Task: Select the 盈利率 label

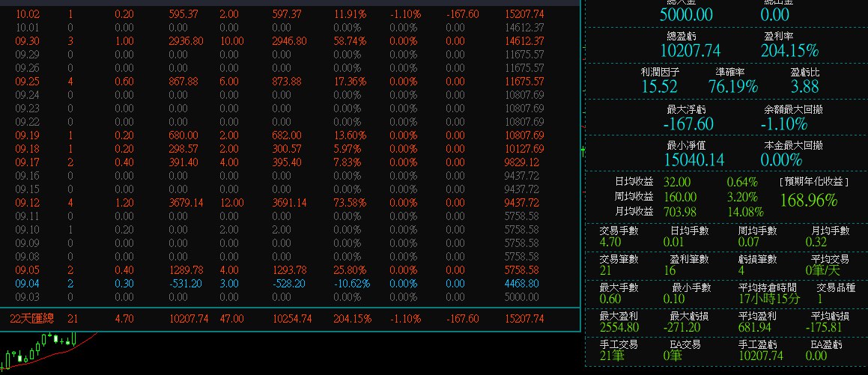Action: pos(778,36)
